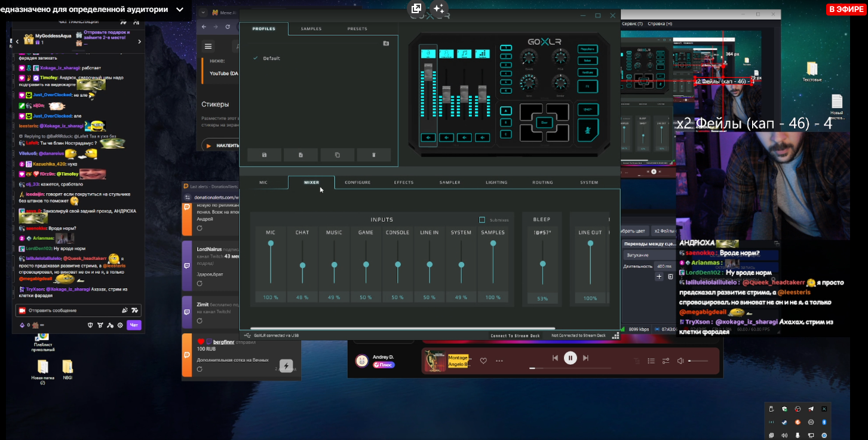Open the SYSTEM tab
Screen dimensions: 868x440
(589, 182)
